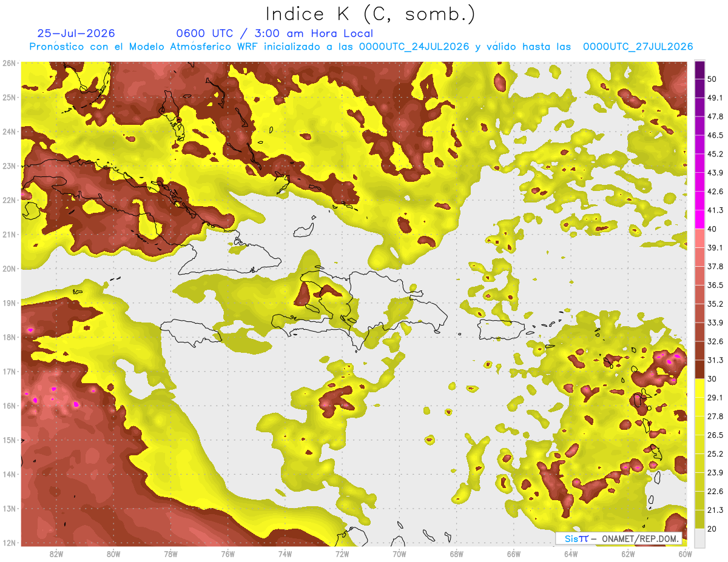Click the '23N' latitude axis label
This screenshot has width=728, height=562.
(9, 166)
